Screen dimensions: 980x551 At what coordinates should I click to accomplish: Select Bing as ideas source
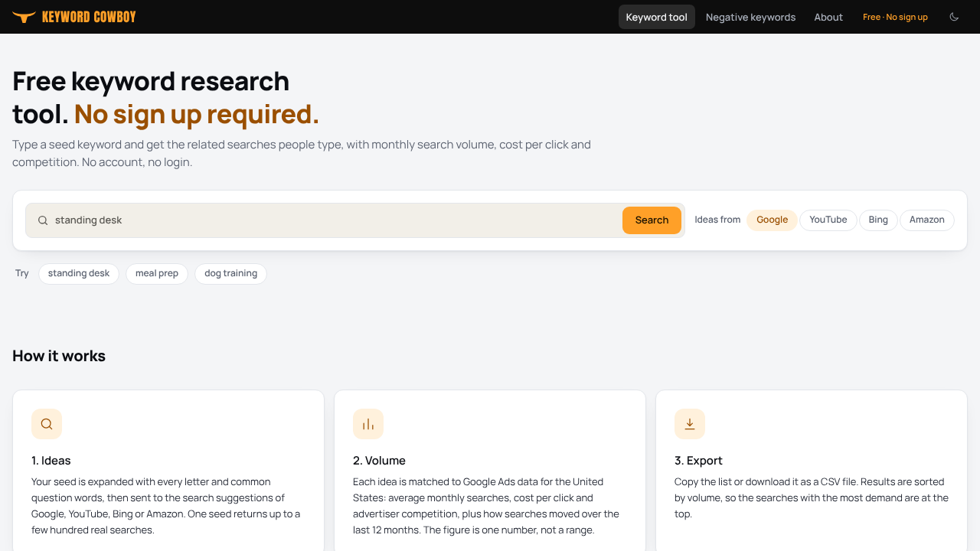pyautogui.click(x=878, y=220)
